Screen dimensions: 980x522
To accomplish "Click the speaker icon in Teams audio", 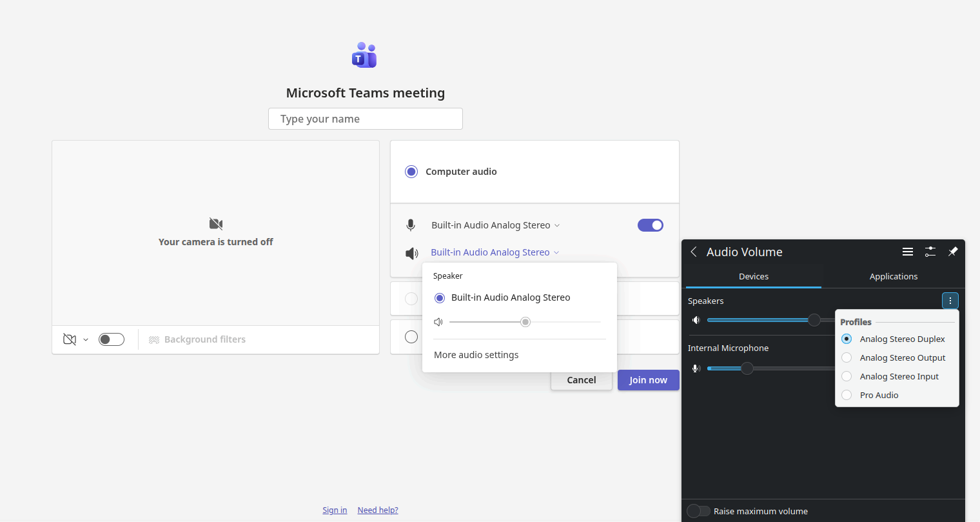I will (x=412, y=254).
